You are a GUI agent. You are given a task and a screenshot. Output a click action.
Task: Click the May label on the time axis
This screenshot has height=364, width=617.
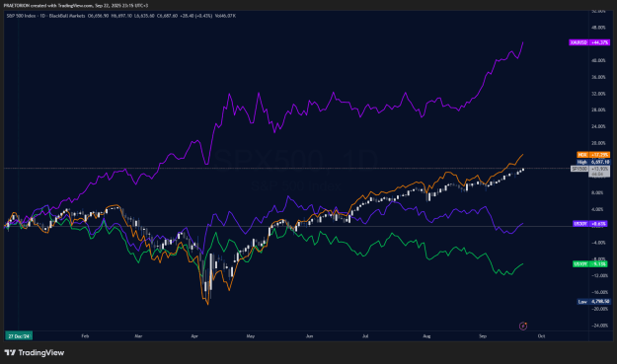[x=251, y=336]
